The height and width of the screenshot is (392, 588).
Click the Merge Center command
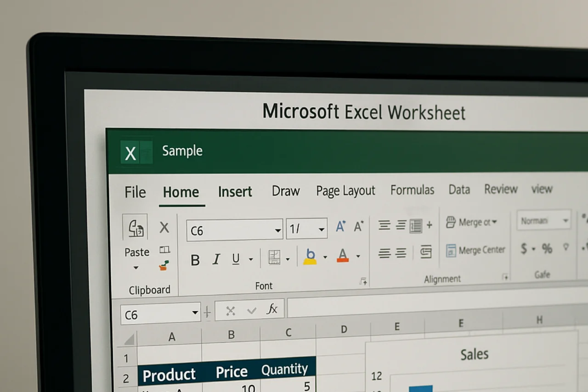point(475,250)
